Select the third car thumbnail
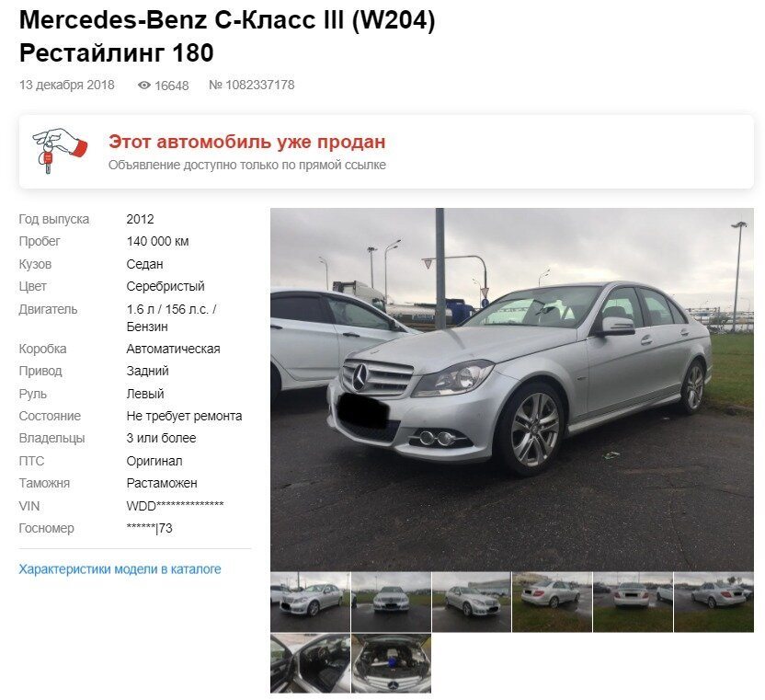 point(472,602)
